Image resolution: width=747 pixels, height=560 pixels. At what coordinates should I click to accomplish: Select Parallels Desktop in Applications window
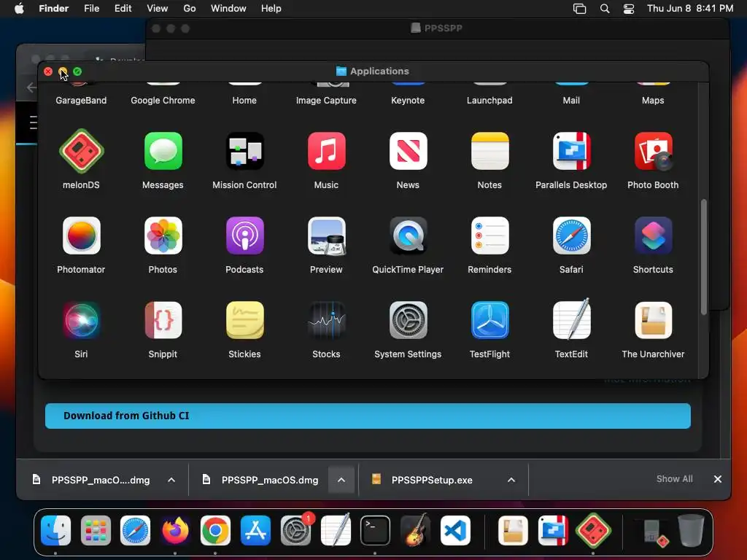(571, 151)
